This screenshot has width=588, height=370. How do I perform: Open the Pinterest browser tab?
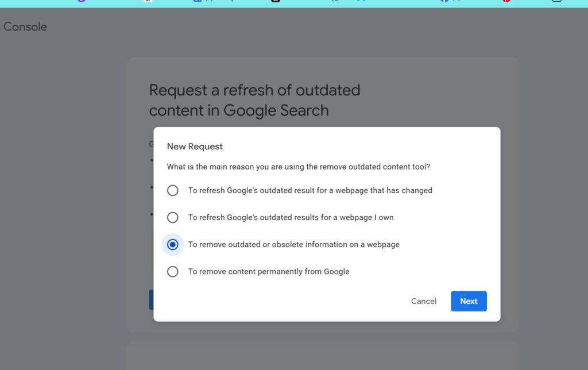[x=506, y=1]
